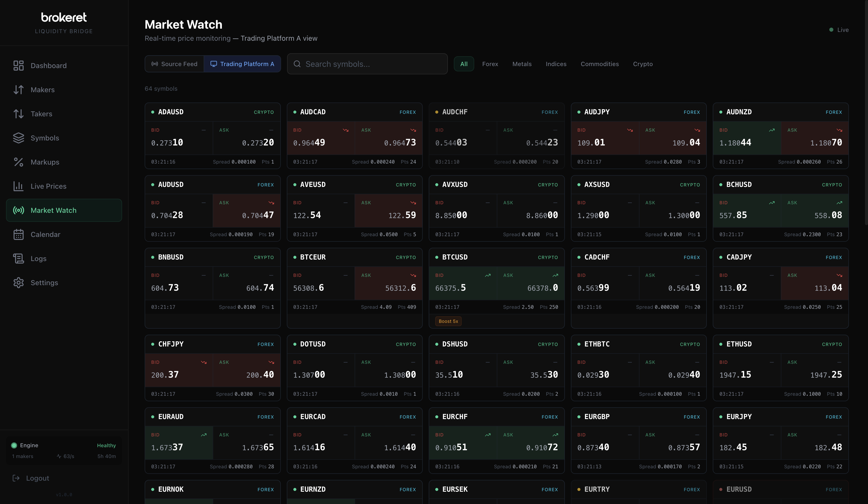Enable Trading Platform A view

tap(242, 64)
